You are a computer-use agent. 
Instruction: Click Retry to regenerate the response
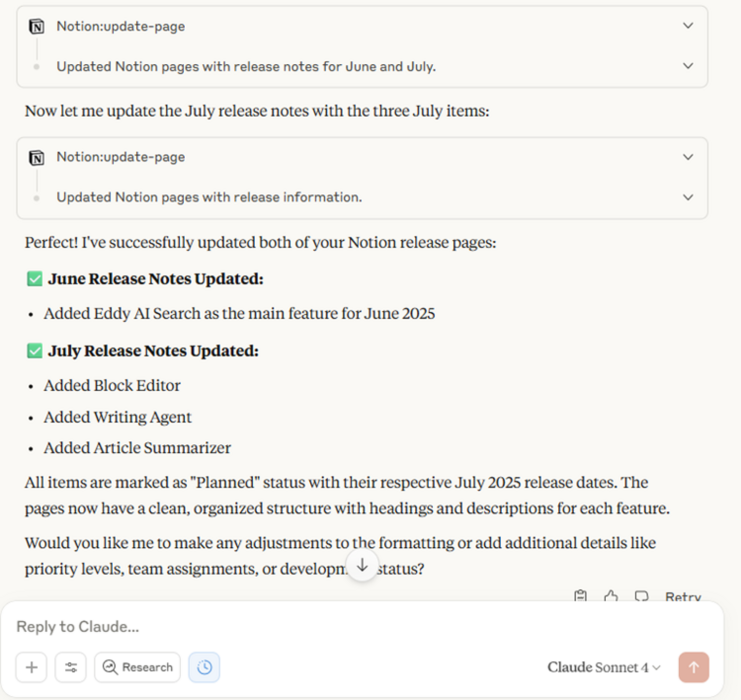pos(683,596)
